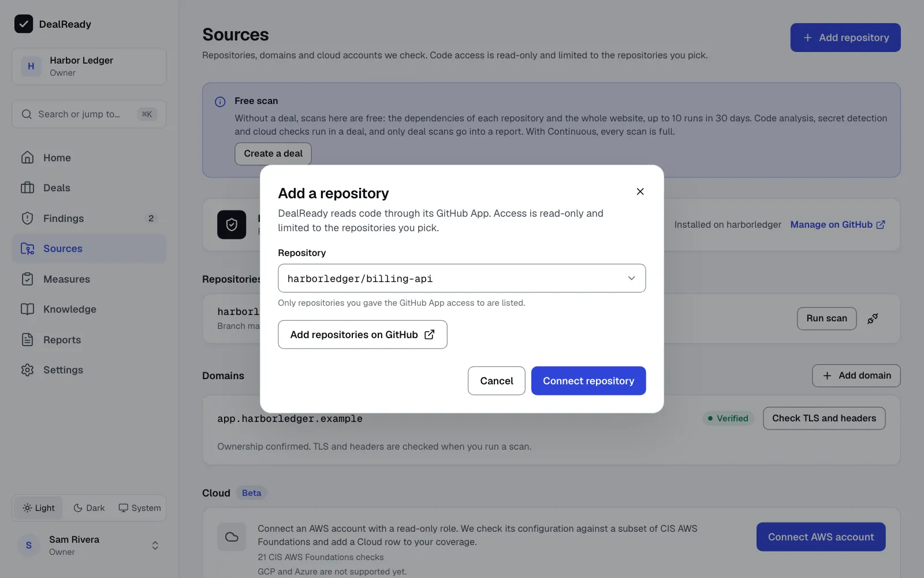924x578 pixels.
Task: Open the Home page
Action: 89,158
